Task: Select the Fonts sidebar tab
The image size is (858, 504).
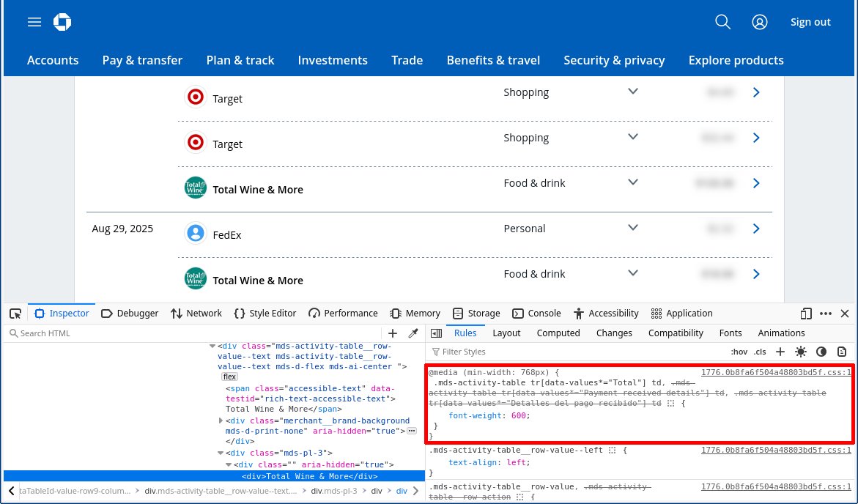Action: pos(731,333)
